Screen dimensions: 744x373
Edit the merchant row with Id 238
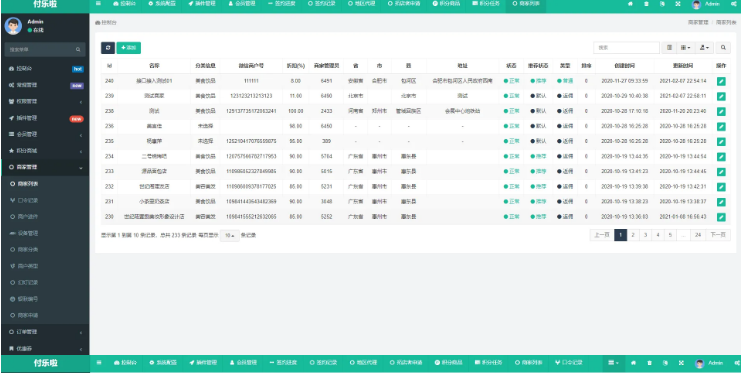coord(721,112)
